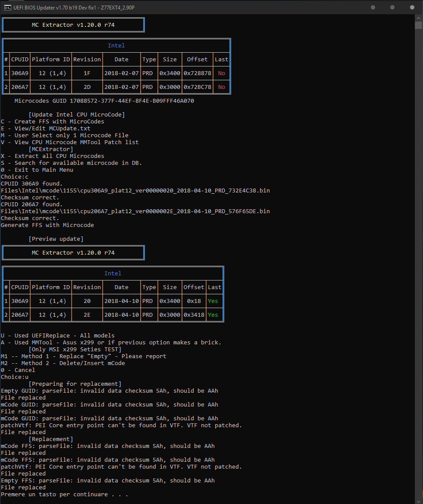
Task: Click green 'Yes' in 306A9 preview row
Action: click(213, 301)
